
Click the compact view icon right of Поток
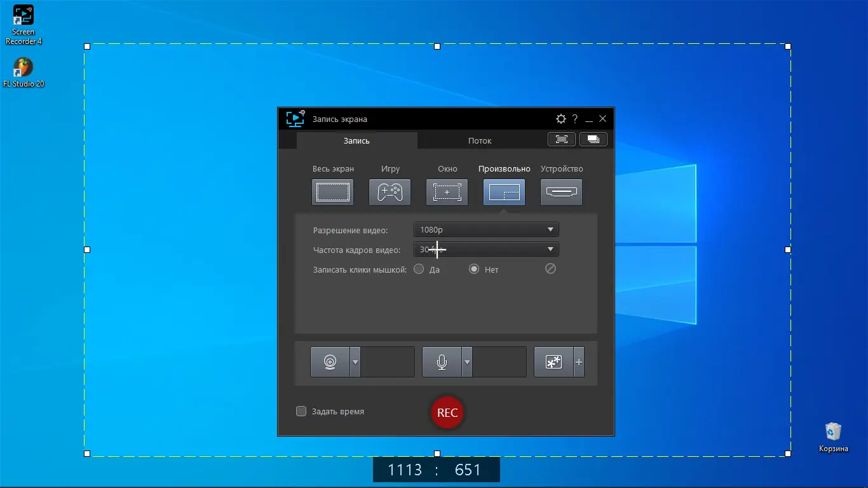tap(562, 139)
